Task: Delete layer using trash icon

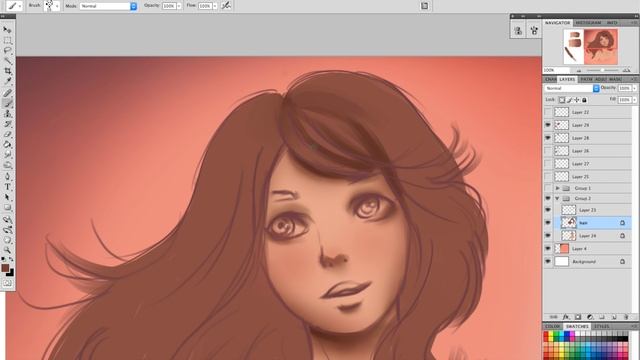Action: coord(626,317)
